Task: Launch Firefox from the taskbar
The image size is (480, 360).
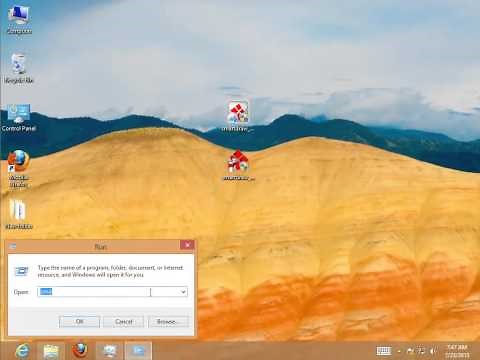Action: pos(80,351)
